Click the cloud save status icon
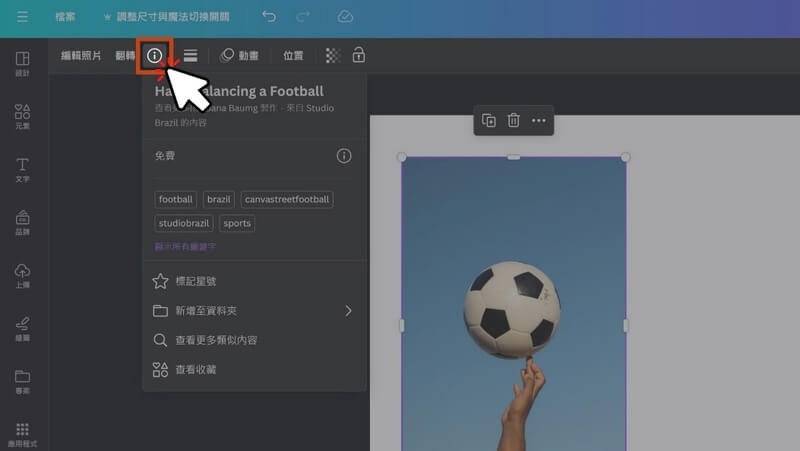Image resolution: width=800 pixels, height=451 pixels. point(345,17)
